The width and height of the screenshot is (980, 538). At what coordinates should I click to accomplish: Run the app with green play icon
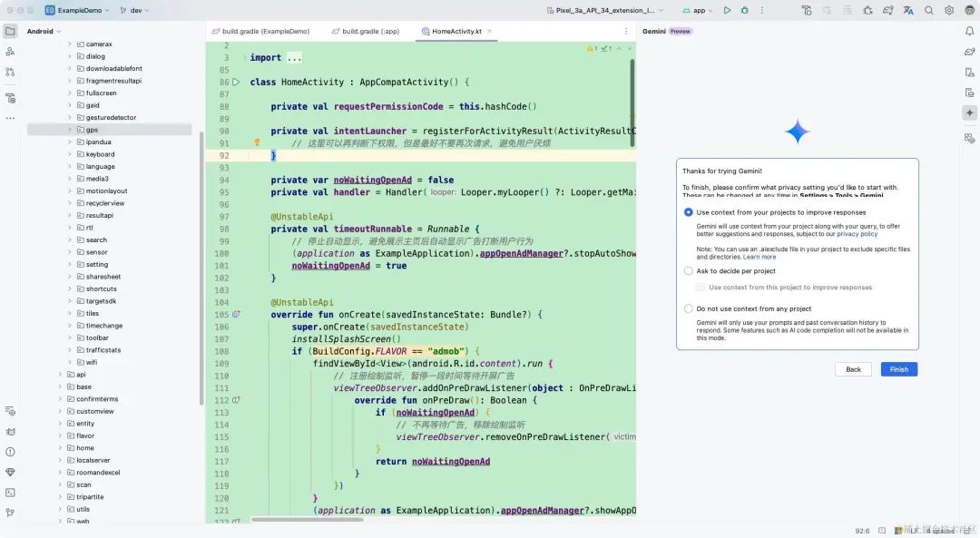(727, 10)
